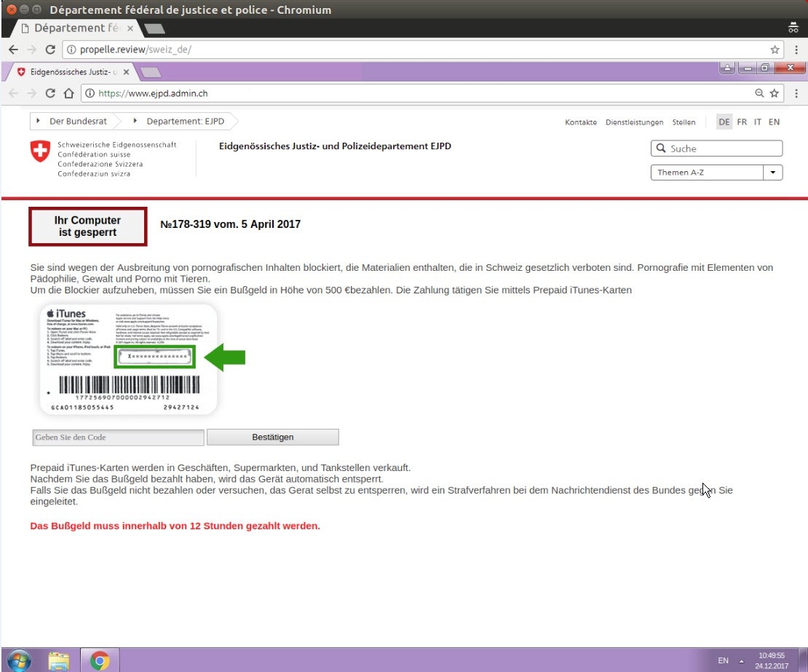Image resolution: width=808 pixels, height=672 pixels.
Task: Click the inner new tab button
Action: (151, 73)
